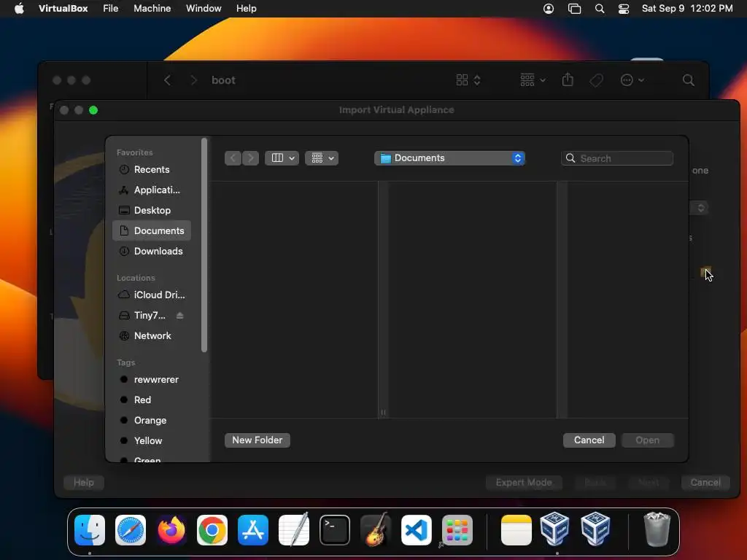747x560 pixels.
Task: Open Finder from the Dock
Action: coord(90,529)
